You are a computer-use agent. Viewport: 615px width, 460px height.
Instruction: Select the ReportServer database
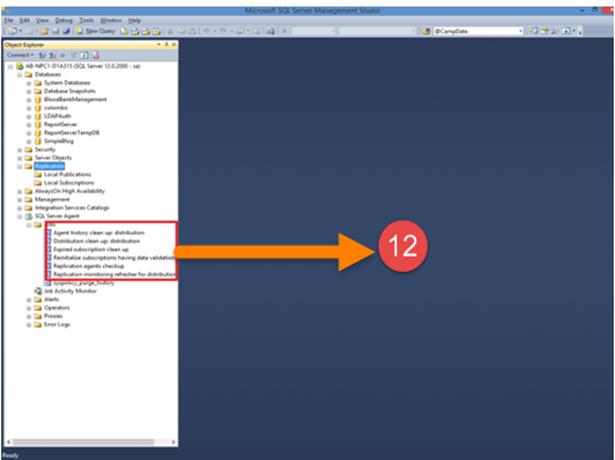pyautogui.click(x=60, y=124)
